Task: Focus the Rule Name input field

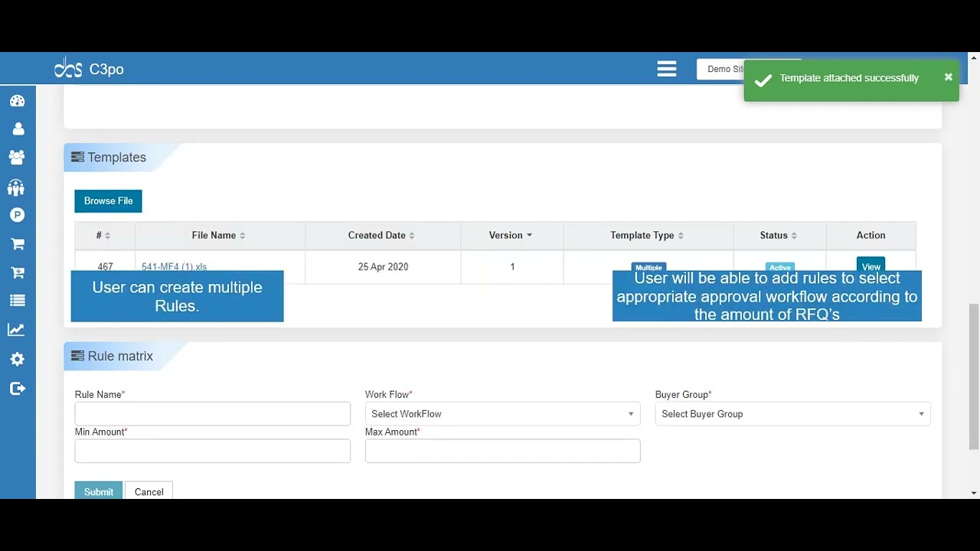Action: pos(212,414)
